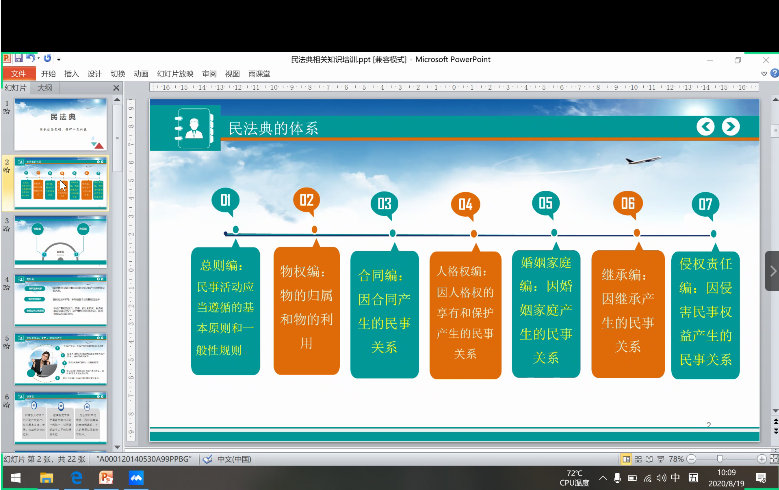
Task: Click the 01 speech bubble marker
Action: coord(226,202)
